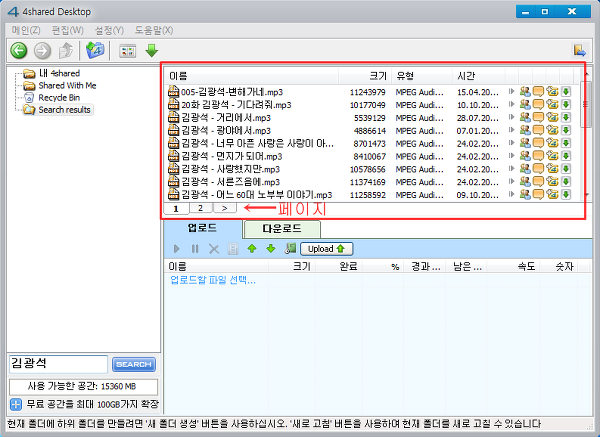Click the Upload button
600x437 pixels.
pos(326,249)
